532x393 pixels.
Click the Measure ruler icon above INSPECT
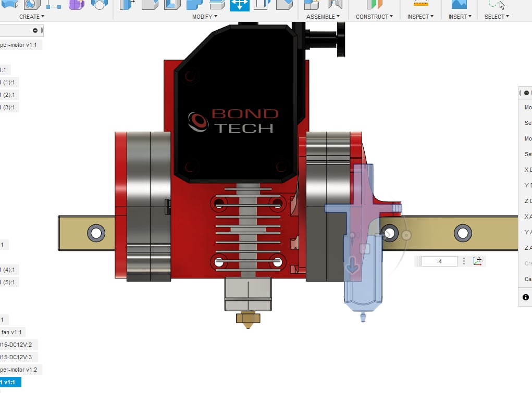click(420, 4)
